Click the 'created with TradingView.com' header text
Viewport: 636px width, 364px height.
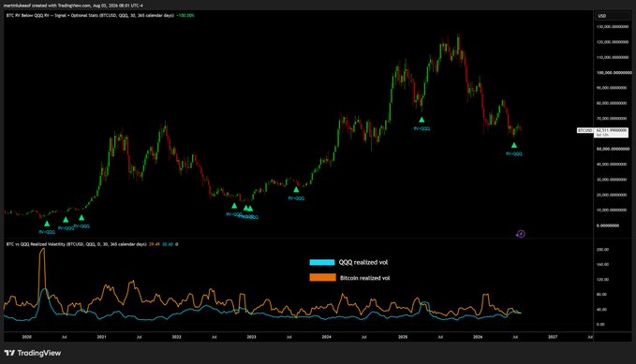[62, 6]
